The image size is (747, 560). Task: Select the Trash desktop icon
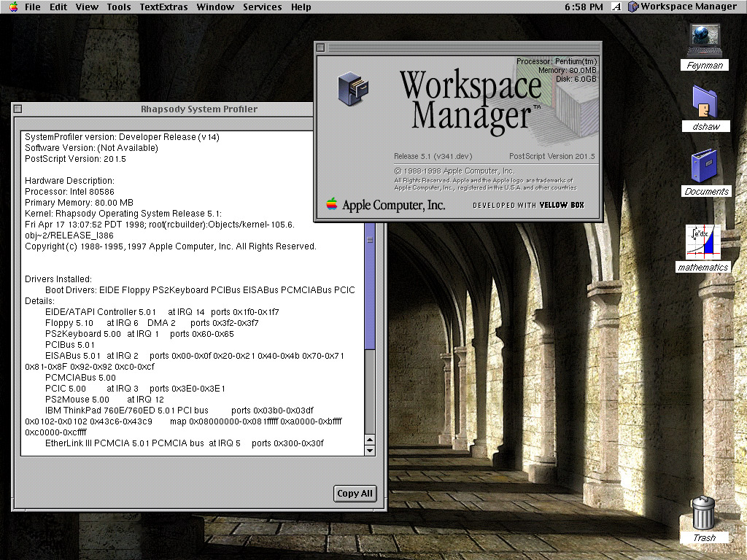coord(704,519)
